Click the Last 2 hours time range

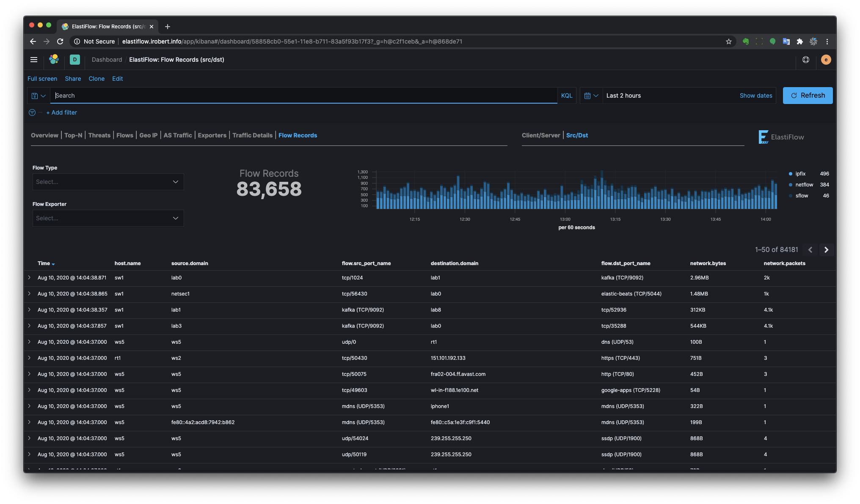[x=623, y=96]
